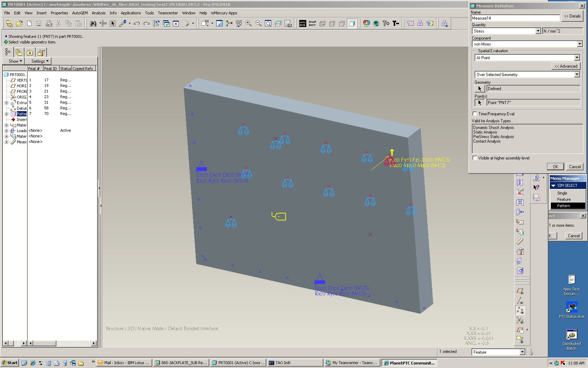Click the Windows Start button
Image resolution: width=588 pixels, height=368 pixels.
tap(10, 363)
